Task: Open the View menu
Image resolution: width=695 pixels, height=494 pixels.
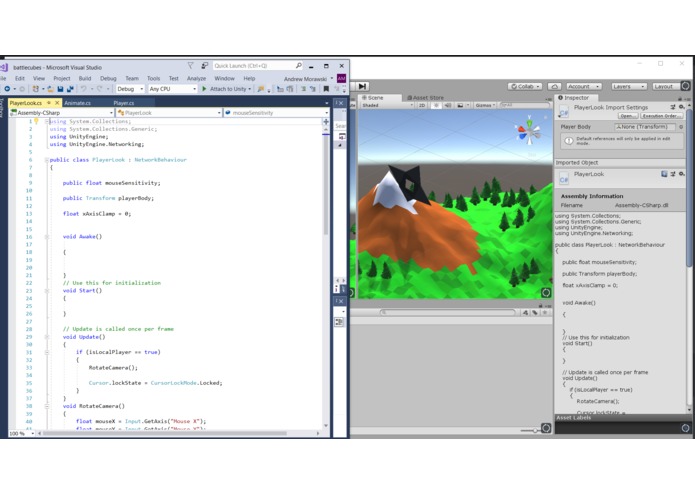Action: point(39,78)
